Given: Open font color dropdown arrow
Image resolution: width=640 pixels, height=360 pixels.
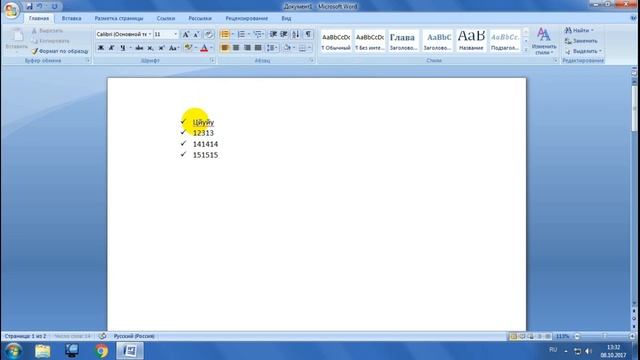Looking at the screenshot, I should [x=211, y=48].
